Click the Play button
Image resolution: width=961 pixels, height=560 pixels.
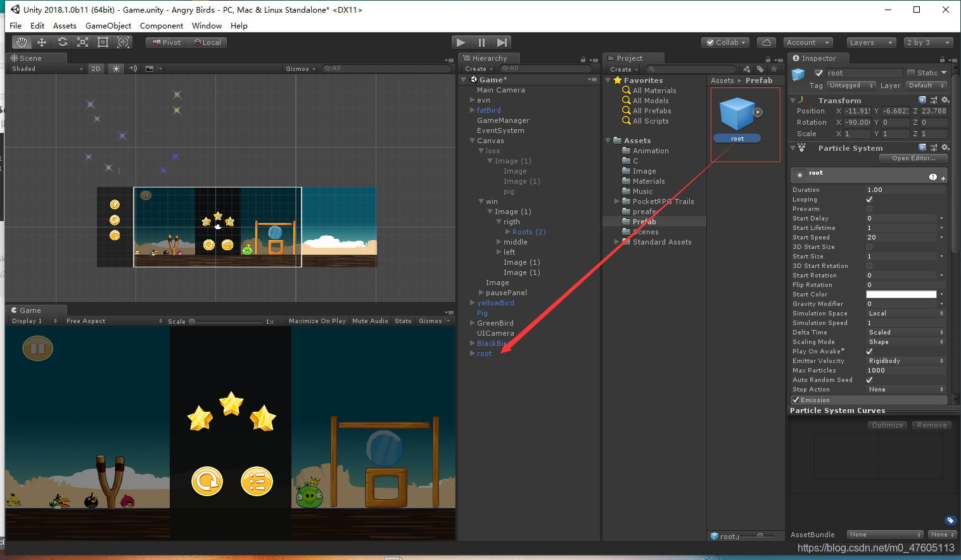461,42
